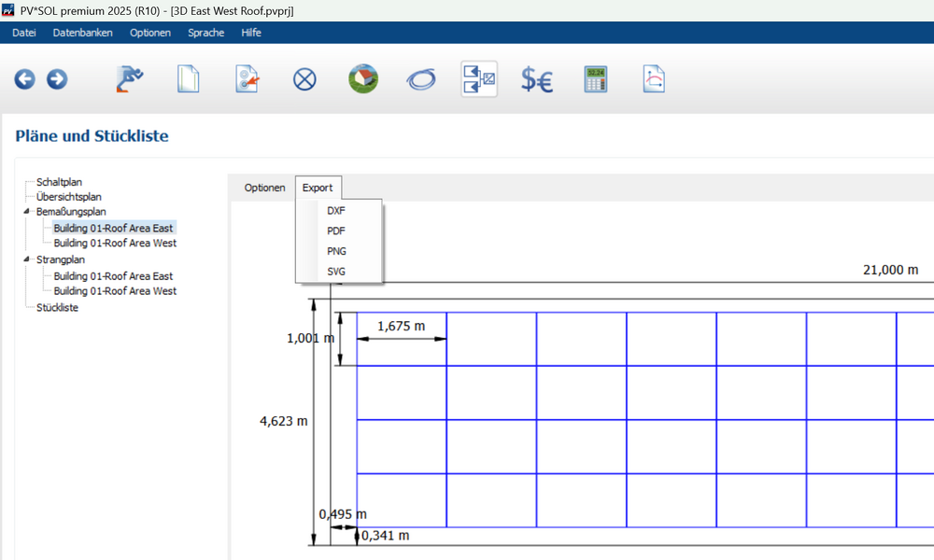Open the running-figure welcome page icon
Image resolution: width=934 pixels, height=560 pixels.
coord(130,80)
